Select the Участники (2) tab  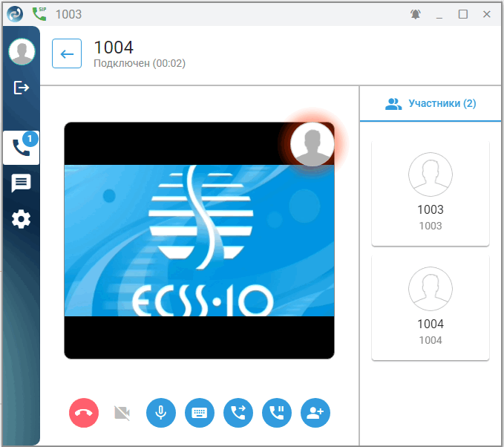coord(431,103)
